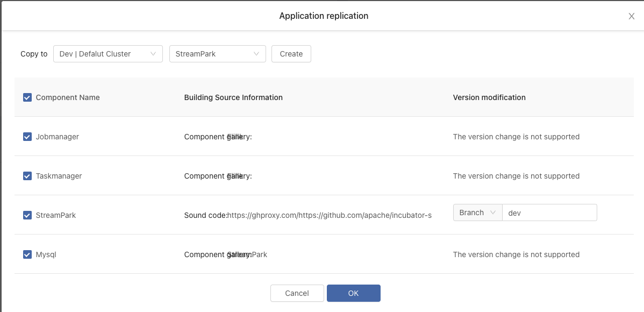The image size is (644, 312).
Task: Toggle the select-all Component Name checkbox
Action: tap(27, 97)
